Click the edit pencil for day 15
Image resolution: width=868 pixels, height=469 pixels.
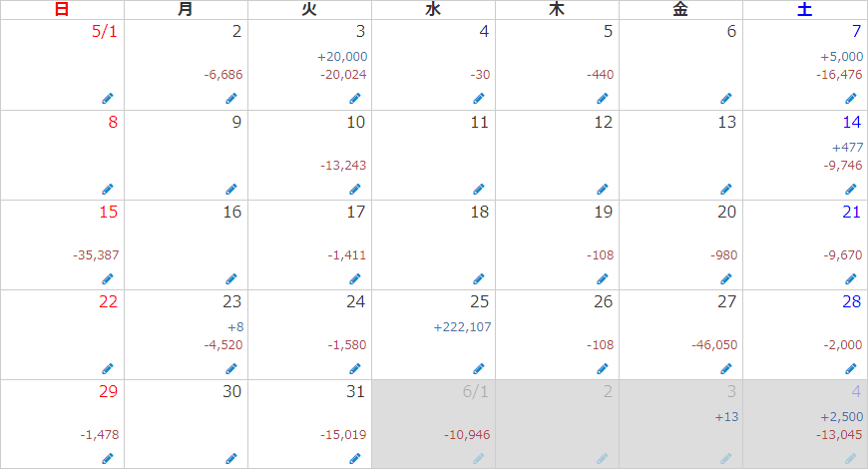(x=107, y=278)
